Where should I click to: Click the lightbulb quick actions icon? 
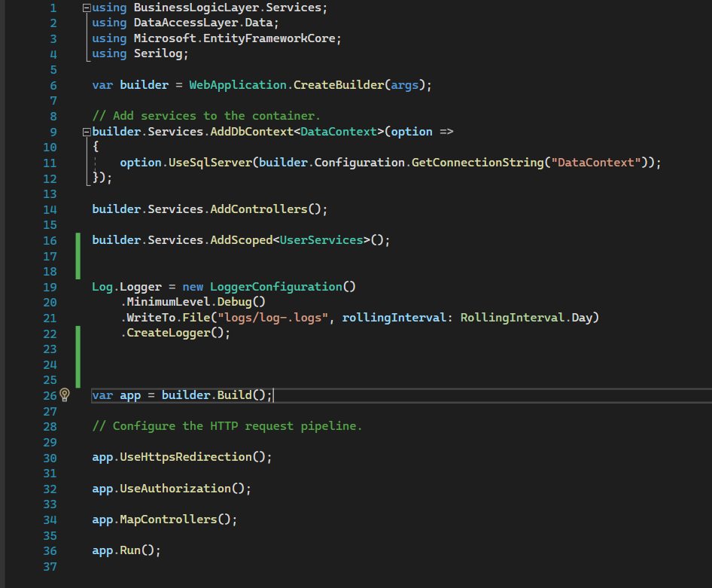(65, 395)
